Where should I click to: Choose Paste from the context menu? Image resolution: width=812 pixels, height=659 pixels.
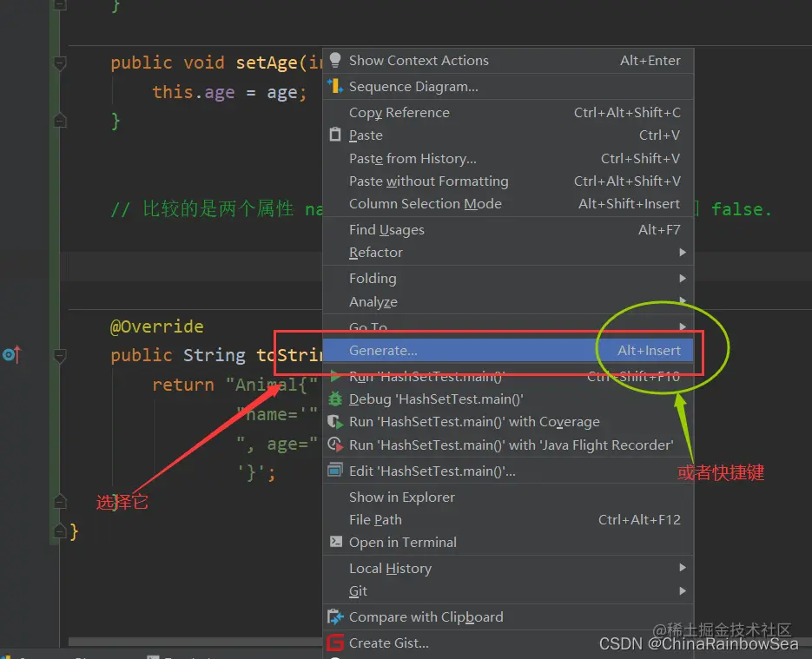[508, 135]
